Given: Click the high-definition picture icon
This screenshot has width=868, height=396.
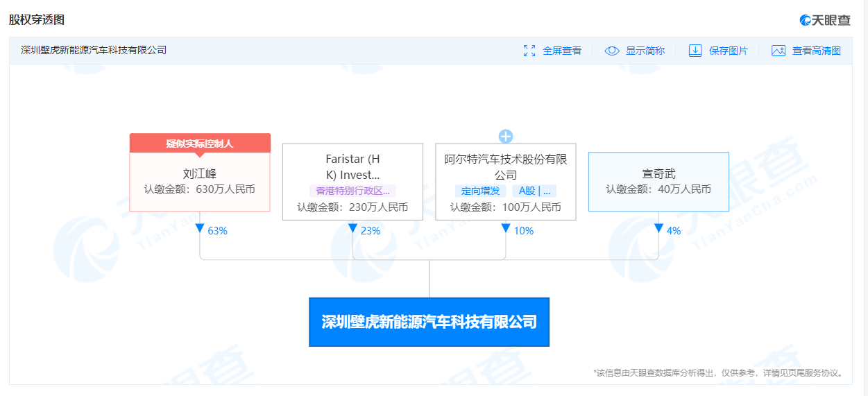Looking at the screenshot, I should 778,51.
